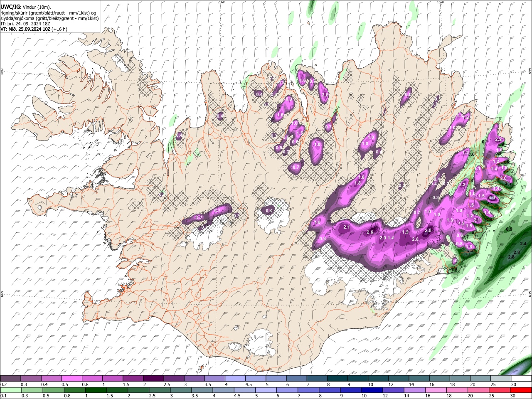Click the 'Vindur (10m)' label in header
532x399 pixels.
coord(36,7)
